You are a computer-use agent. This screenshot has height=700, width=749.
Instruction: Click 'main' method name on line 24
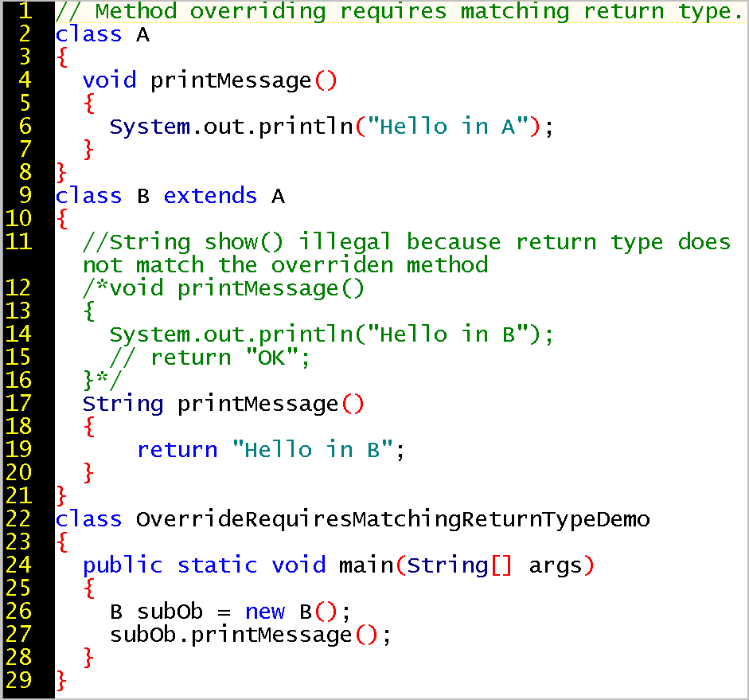click(366, 565)
